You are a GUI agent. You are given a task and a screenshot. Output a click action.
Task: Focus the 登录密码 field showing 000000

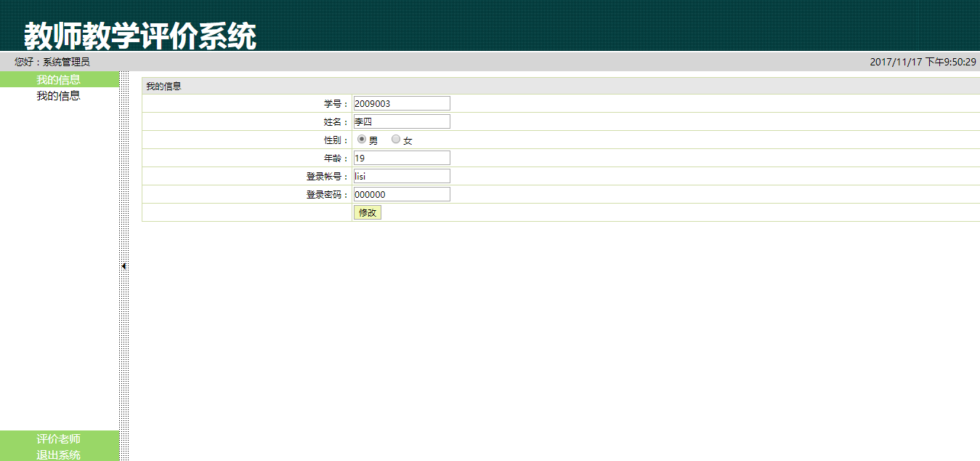click(x=402, y=194)
